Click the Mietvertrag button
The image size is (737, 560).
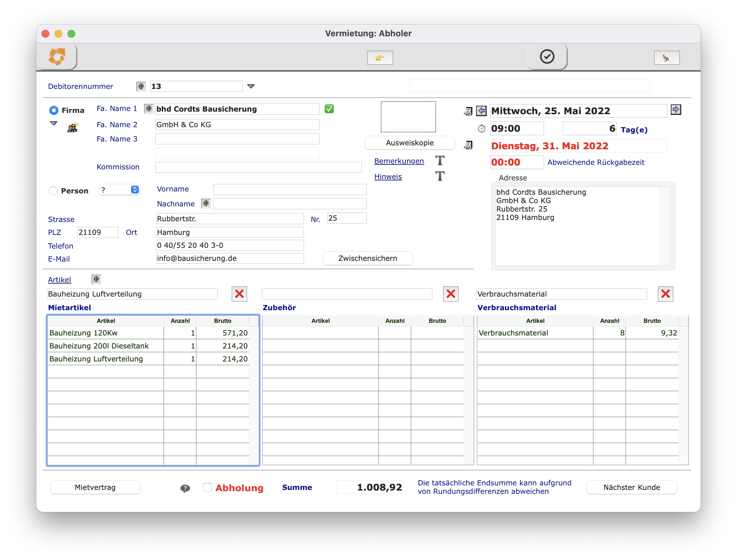click(x=95, y=487)
